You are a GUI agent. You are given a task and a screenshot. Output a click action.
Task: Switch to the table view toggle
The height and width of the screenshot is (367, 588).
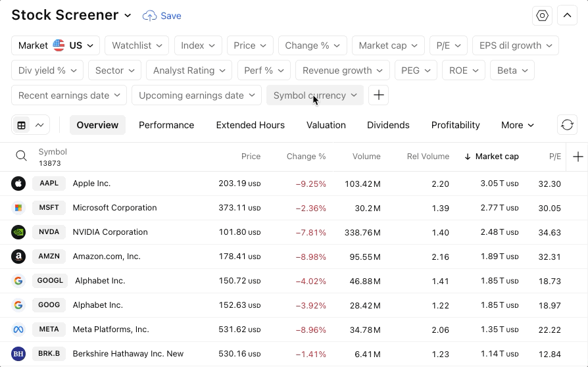[x=22, y=125]
